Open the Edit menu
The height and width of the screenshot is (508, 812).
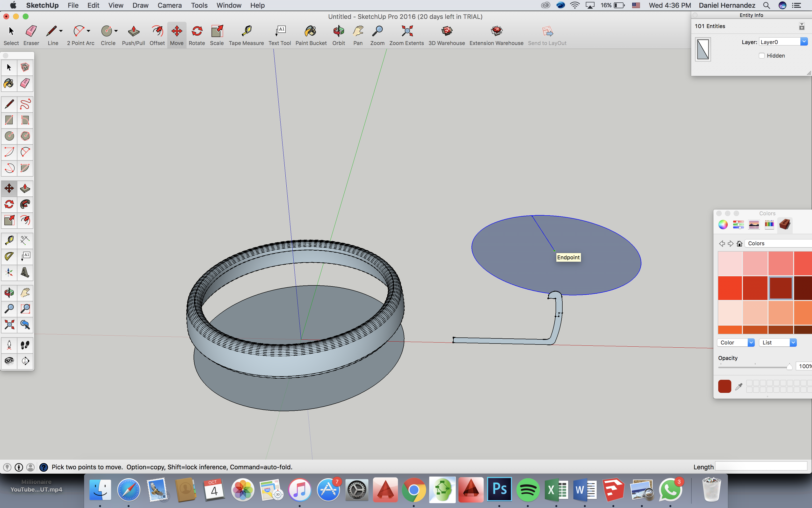93,5
